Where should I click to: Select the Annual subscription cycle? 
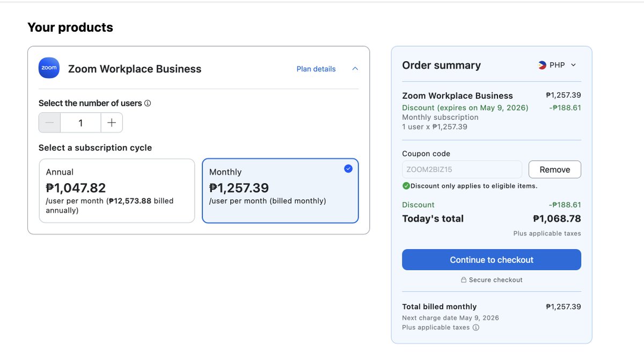click(117, 191)
